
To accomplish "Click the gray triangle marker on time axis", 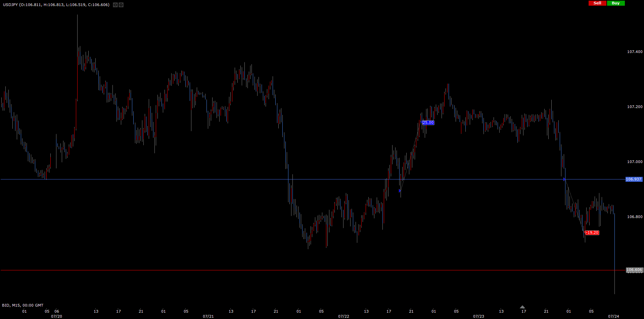I will (522, 307).
